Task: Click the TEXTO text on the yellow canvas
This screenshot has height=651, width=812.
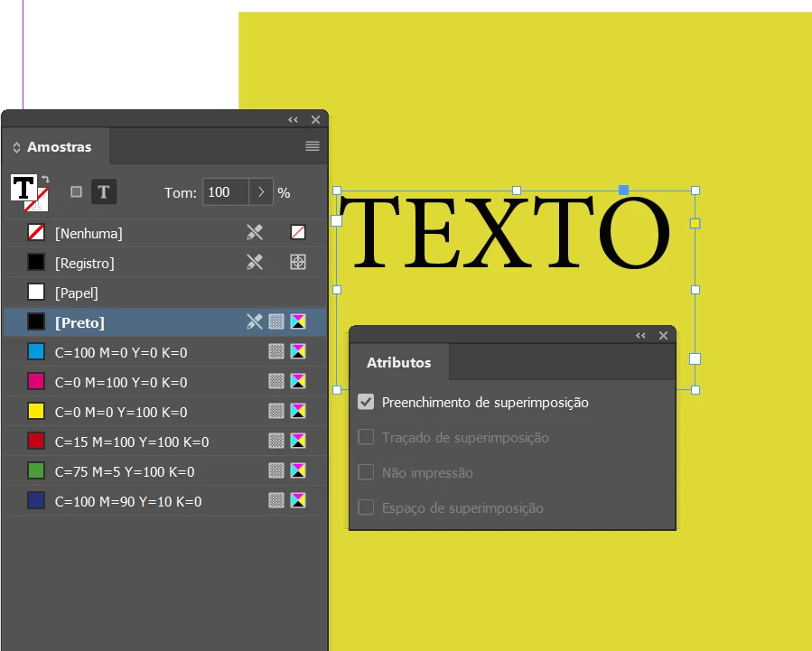Action: 504,232
